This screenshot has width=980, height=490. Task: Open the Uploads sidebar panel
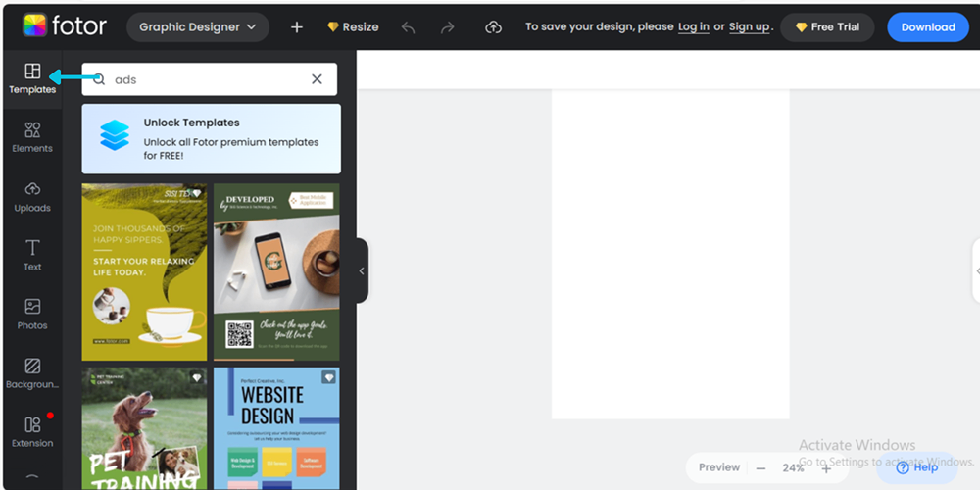[x=32, y=197]
